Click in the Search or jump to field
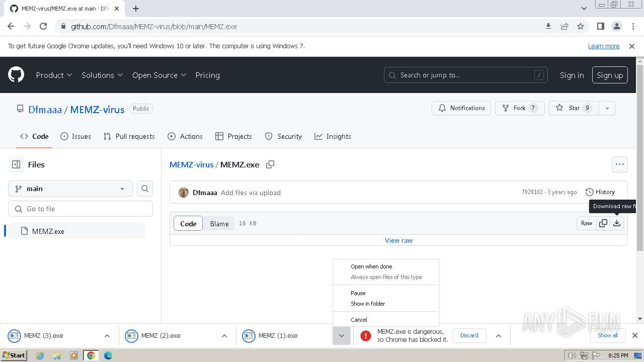 tap(465, 75)
